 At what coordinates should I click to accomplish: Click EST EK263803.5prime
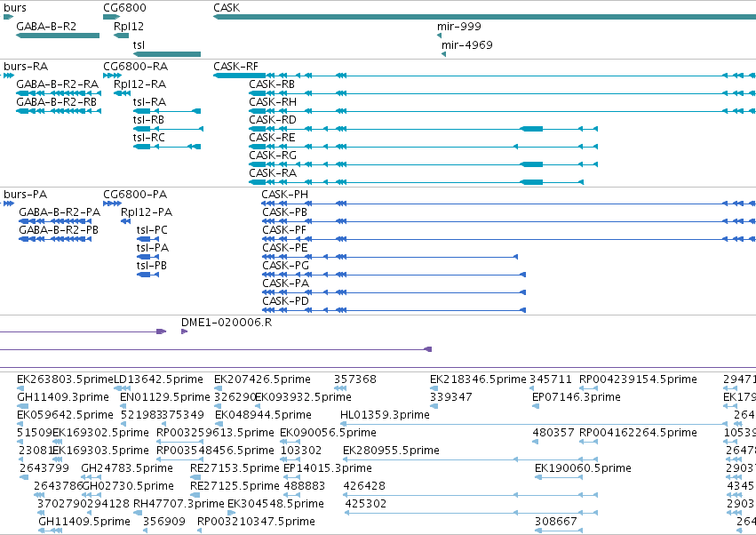65,379
